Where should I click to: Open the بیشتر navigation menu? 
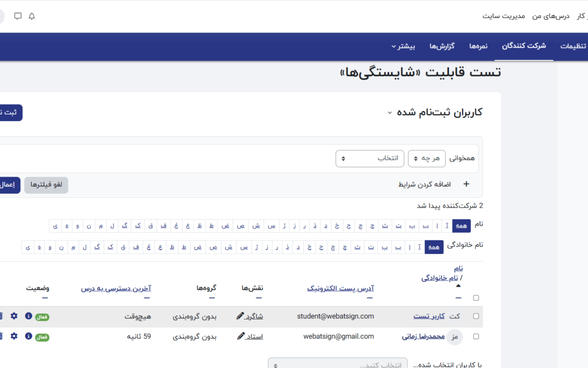403,46
